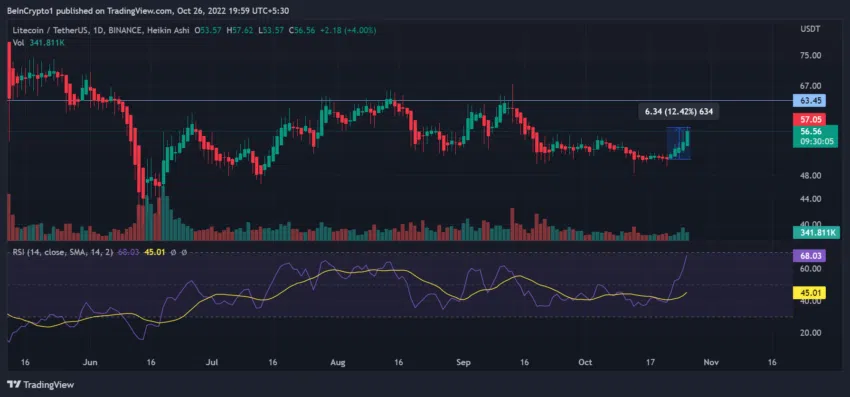Click the O53.57 open value
This screenshot has height=397, width=850.
click(209, 30)
